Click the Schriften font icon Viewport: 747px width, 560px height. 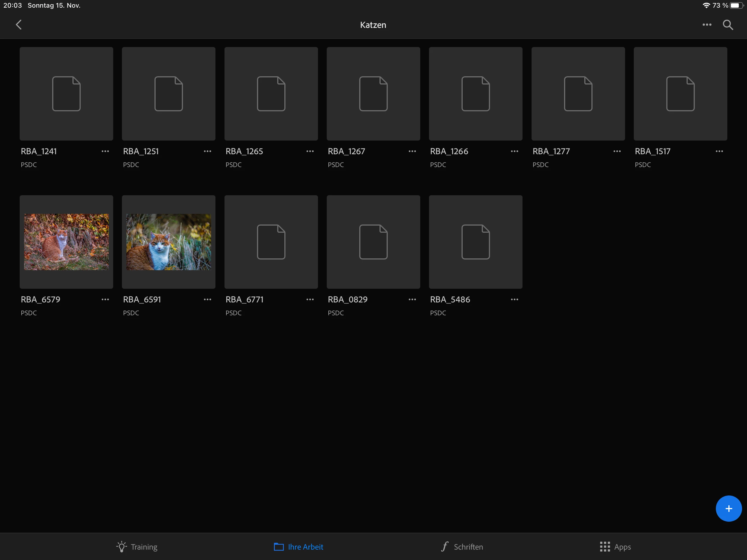(x=445, y=546)
